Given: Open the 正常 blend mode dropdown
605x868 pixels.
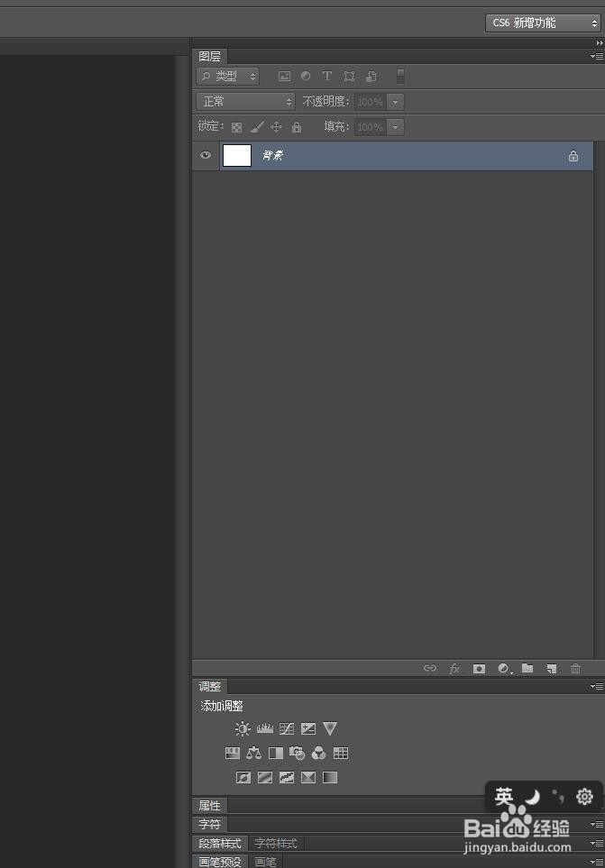Looking at the screenshot, I should coord(246,101).
